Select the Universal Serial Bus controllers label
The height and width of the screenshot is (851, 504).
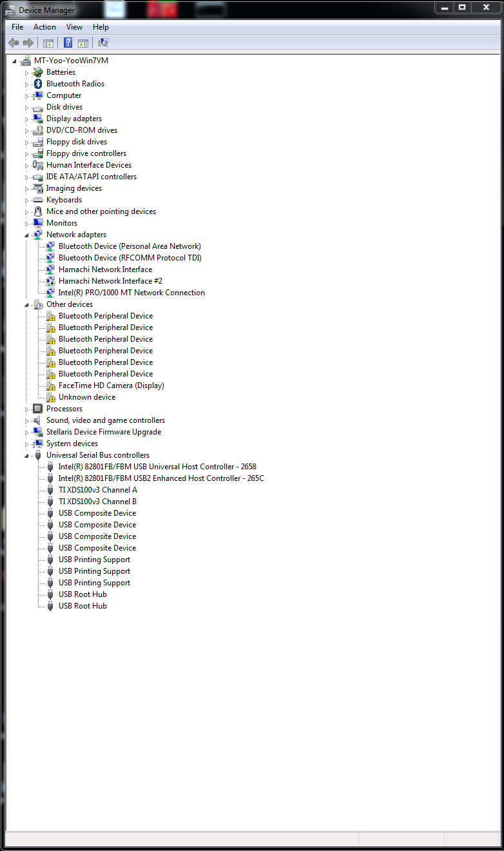coord(98,455)
